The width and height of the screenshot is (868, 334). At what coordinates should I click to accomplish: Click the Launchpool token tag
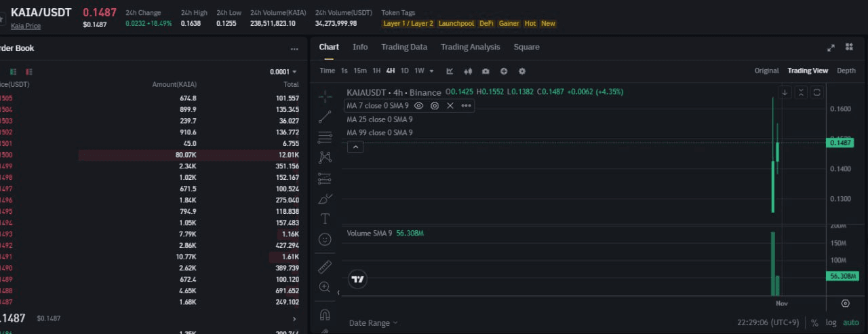point(456,23)
